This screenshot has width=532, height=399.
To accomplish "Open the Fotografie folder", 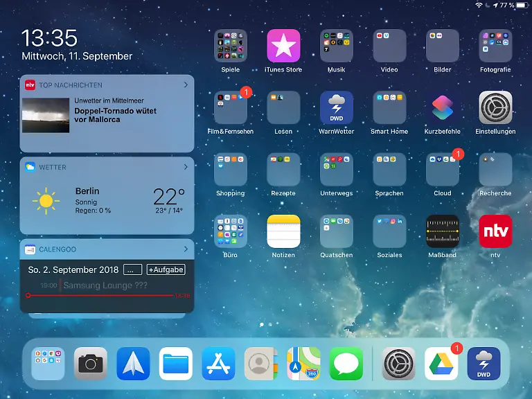I will (x=495, y=46).
